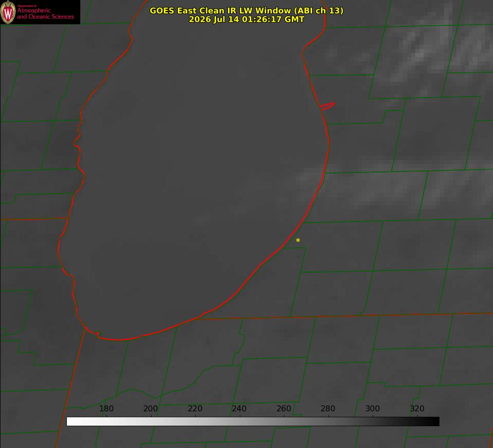
Task: Select the 240 temperature scale label
Action: coord(239,408)
